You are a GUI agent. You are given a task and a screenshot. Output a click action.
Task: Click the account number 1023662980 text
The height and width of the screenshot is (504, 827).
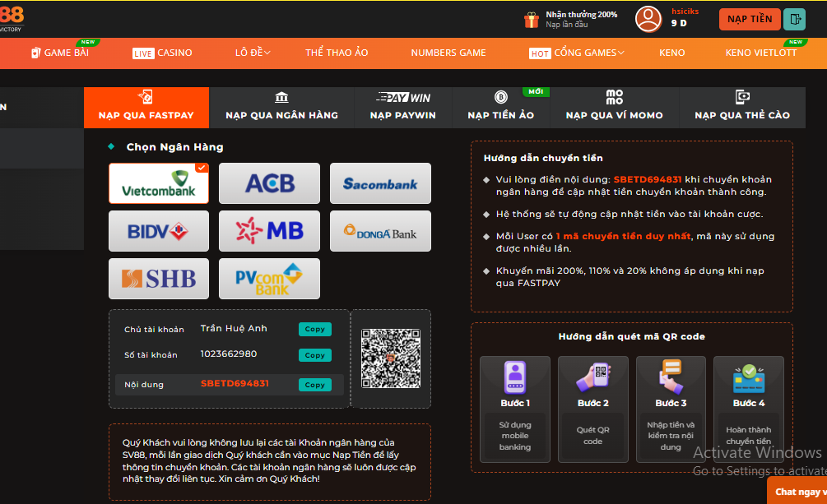pos(229,354)
